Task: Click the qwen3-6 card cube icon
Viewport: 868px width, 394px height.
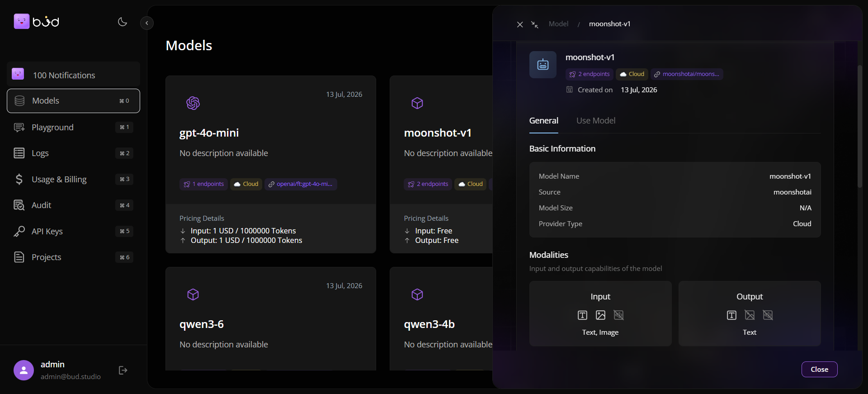Action: click(x=193, y=294)
